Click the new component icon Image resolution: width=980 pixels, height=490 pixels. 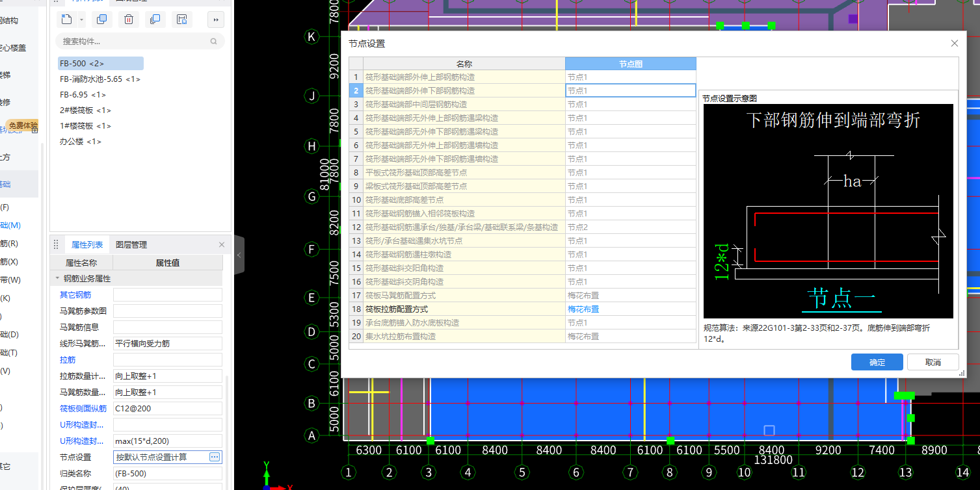[66, 19]
